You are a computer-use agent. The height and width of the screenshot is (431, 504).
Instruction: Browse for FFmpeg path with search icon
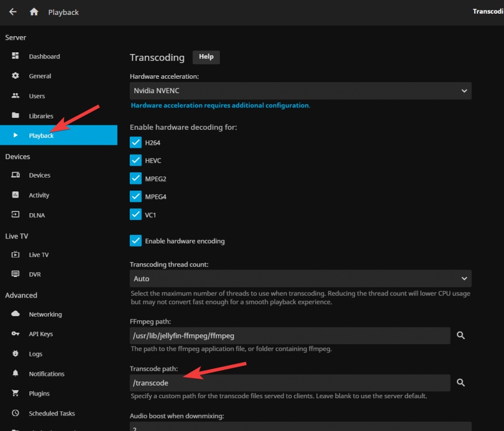[460, 336]
